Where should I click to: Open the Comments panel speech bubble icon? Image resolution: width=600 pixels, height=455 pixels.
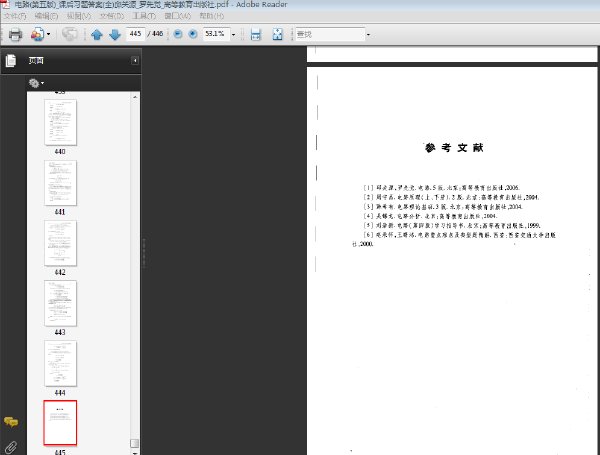(x=11, y=422)
